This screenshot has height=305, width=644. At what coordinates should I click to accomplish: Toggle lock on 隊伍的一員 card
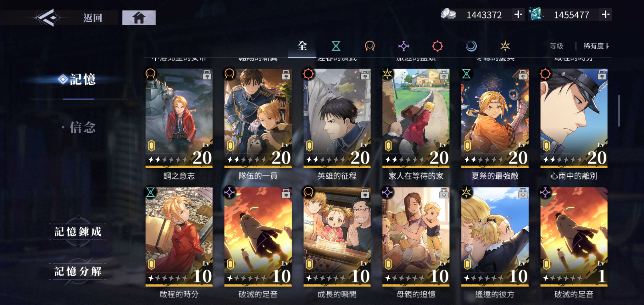pyautogui.click(x=286, y=75)
